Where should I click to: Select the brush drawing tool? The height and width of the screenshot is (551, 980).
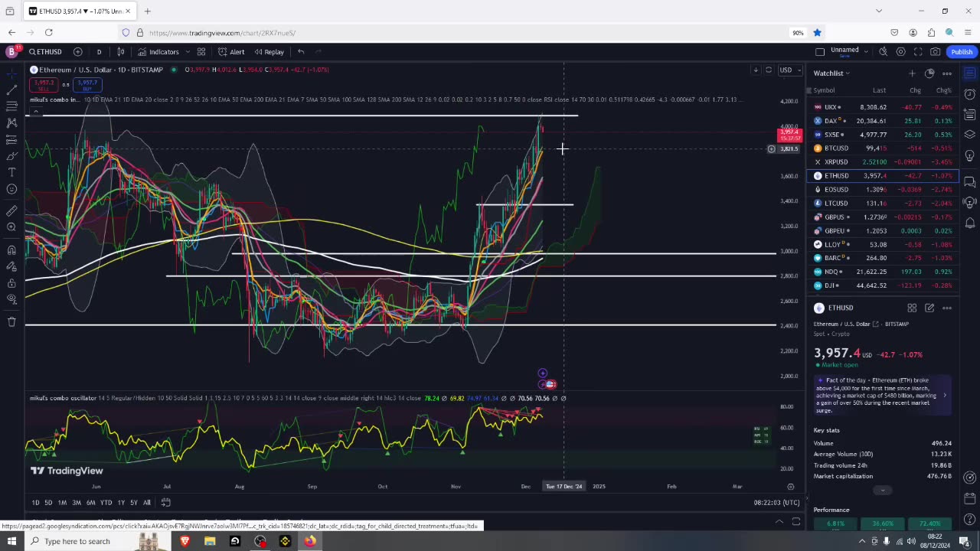[x=11, y=155]
